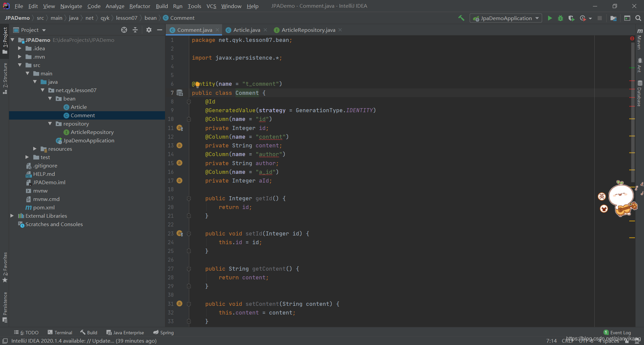Open the Terminal tool window
644x345 pixels.
click(60, 333)
